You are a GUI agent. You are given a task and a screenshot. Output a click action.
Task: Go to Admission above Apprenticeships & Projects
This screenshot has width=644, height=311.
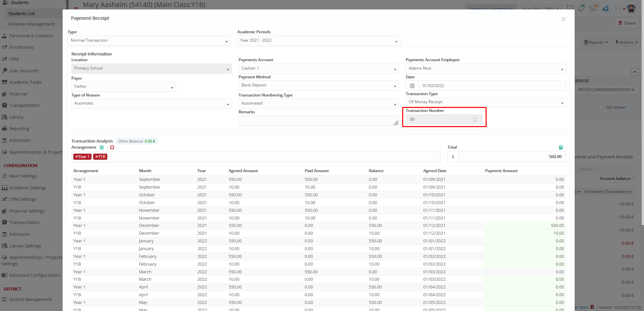point(20,140)
